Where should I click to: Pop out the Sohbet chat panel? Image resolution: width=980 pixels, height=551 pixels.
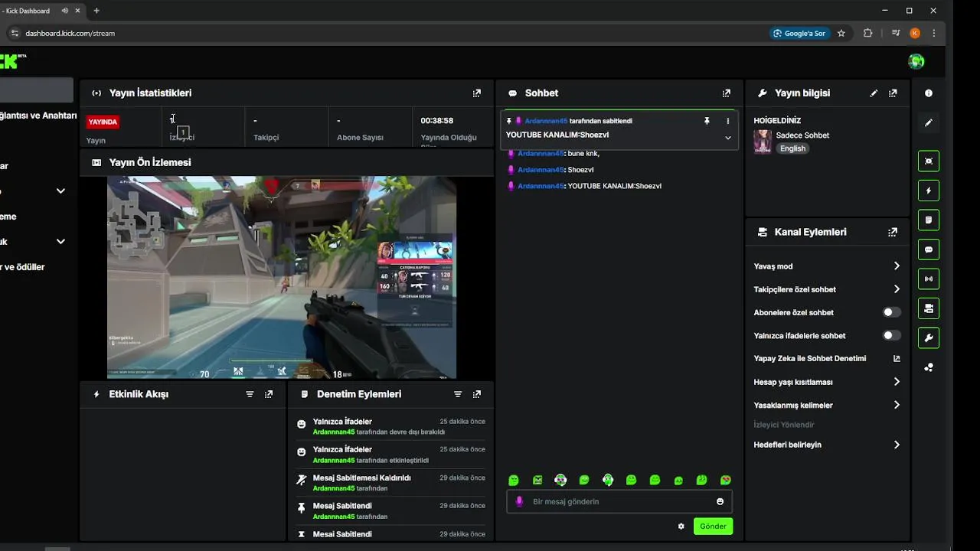click(727, 93)
